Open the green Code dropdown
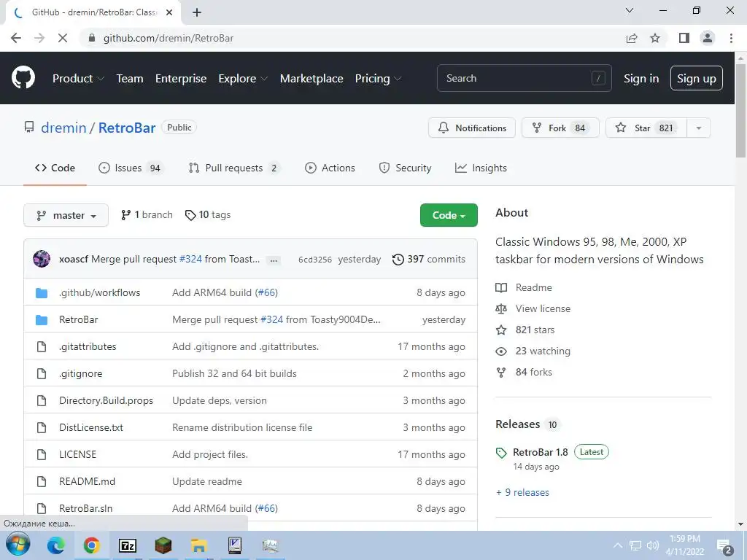 tap(449, 215)
